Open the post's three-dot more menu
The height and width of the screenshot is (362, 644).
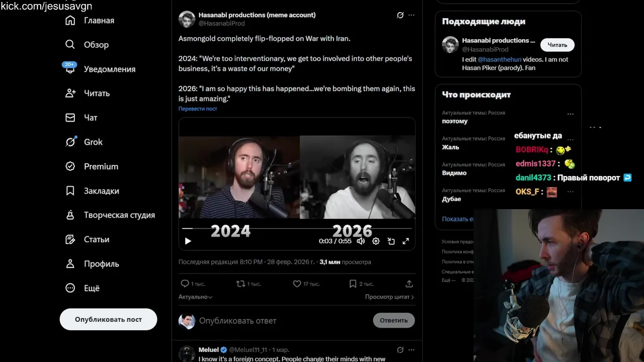[412, 15]
